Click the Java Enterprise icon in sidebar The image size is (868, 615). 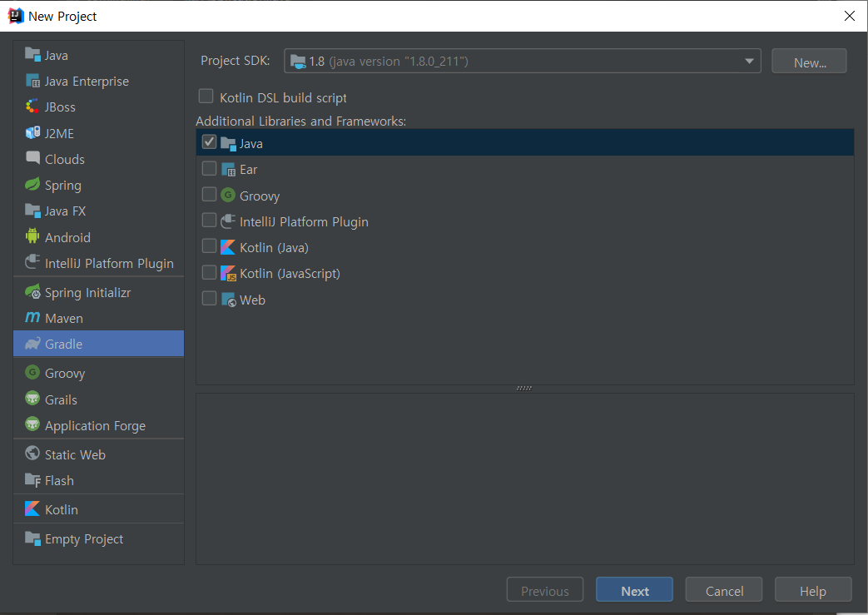[x=32, y=81]
